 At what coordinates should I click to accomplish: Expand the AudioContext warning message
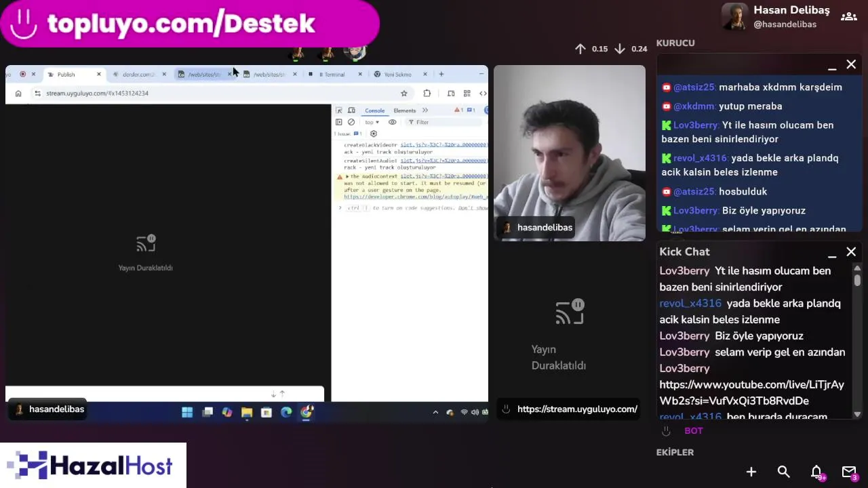tap(347, 176)
